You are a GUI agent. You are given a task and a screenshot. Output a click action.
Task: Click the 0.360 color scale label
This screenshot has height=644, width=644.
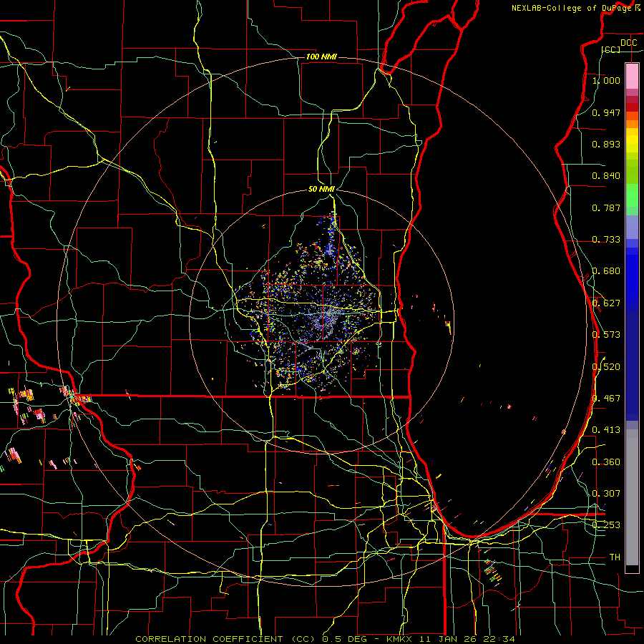point(606,462)
